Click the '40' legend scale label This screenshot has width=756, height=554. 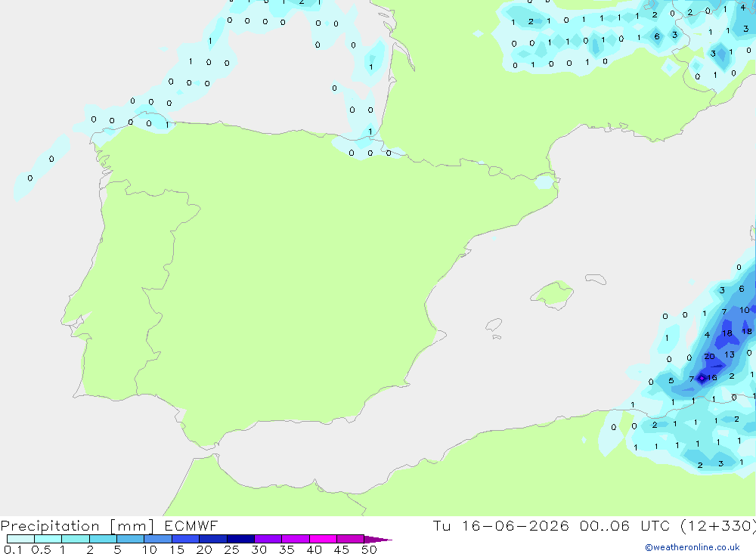pos(314,549)
